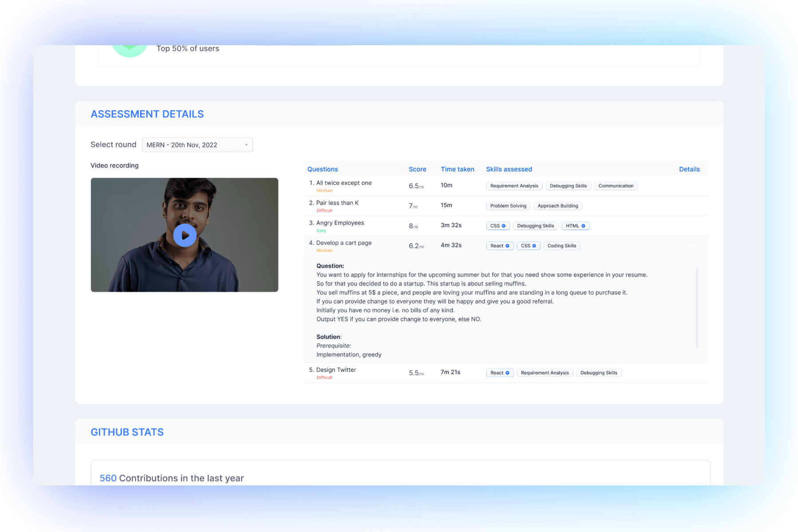Screen dimensions: 798x532
Task: Click the Details column header
Action: (x=689, y=169)
